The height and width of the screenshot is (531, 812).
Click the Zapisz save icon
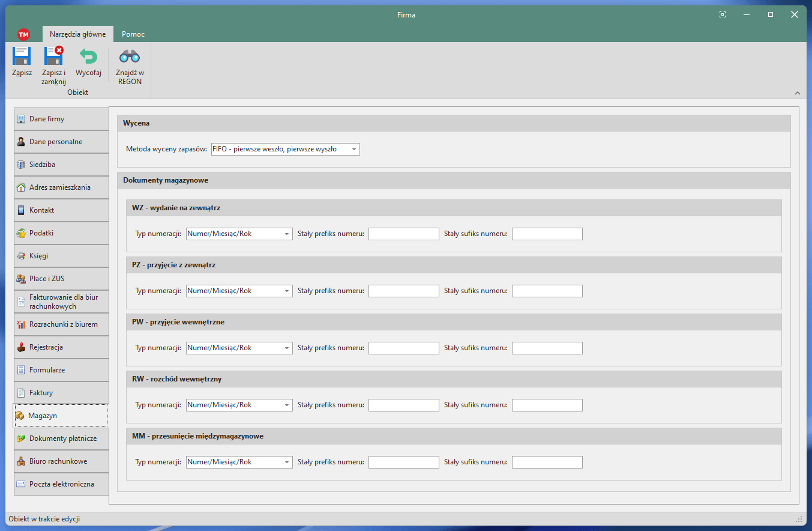click(x=22, y=57)
